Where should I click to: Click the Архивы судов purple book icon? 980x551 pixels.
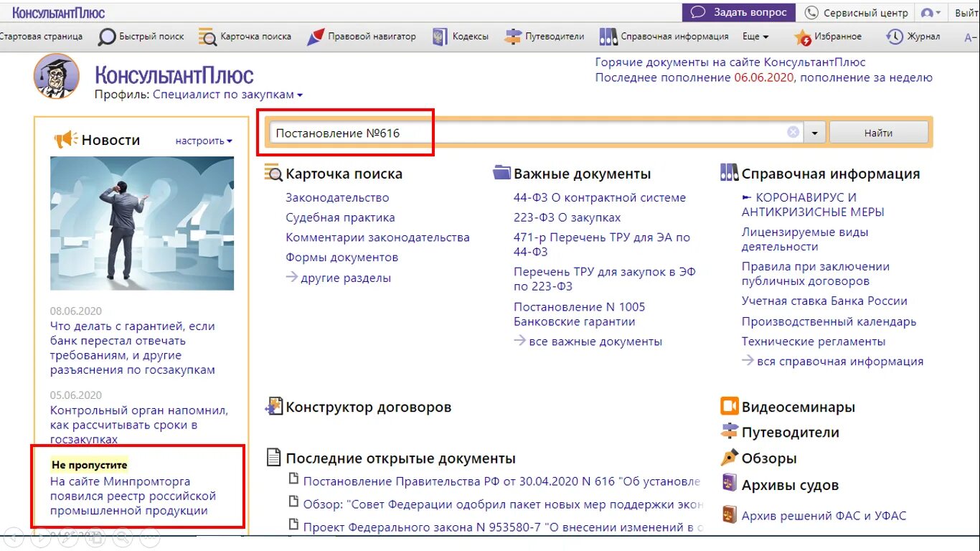[x=730, y=482]
